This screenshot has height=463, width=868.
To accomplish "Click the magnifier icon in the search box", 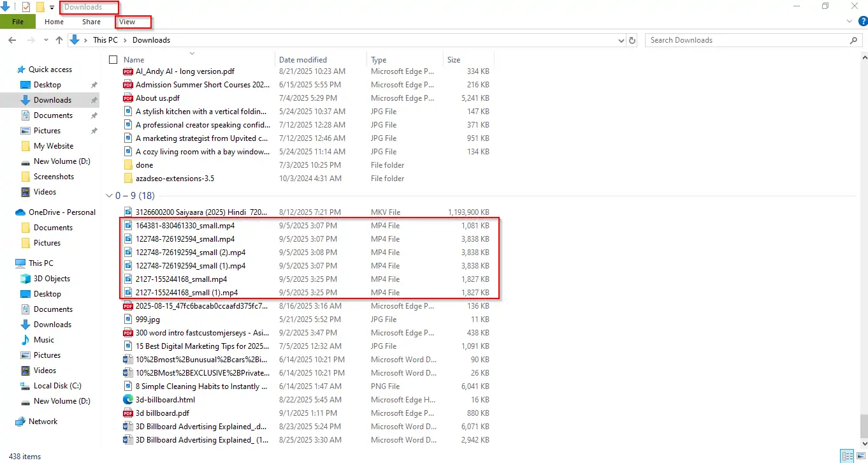I will (x=854, y=40).
